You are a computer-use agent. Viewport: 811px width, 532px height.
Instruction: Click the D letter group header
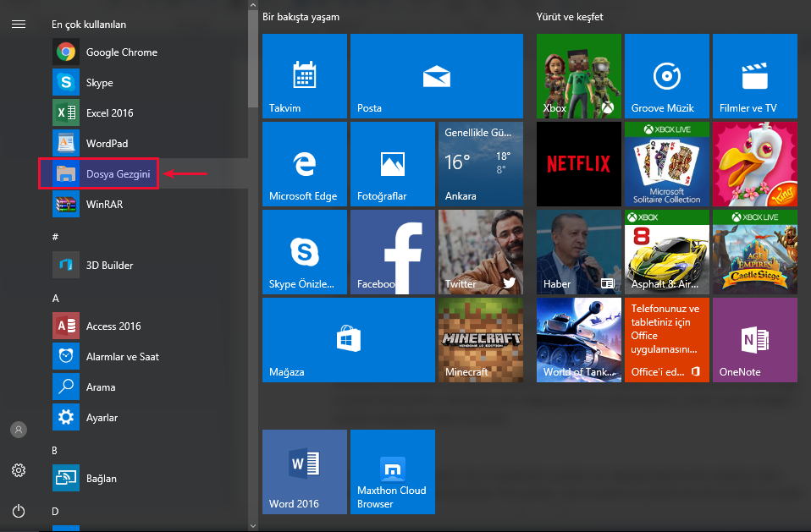[x=55, y=512]
